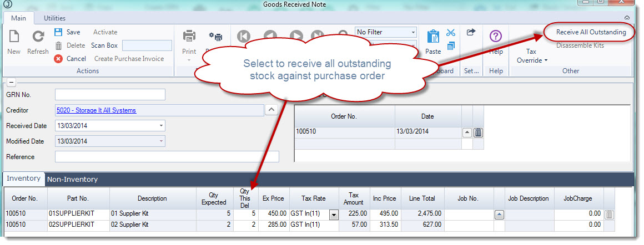The image size is (644, 245).
Task: Click the Qty This Del cell showing 2
Action: coord(246,225)
